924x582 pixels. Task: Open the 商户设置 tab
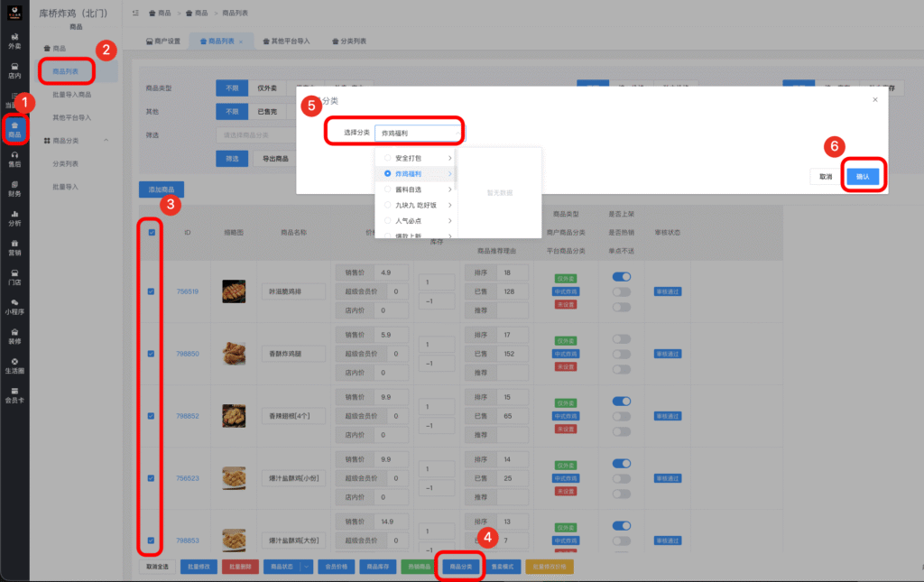pyautogui.click(x=168, y=41)
